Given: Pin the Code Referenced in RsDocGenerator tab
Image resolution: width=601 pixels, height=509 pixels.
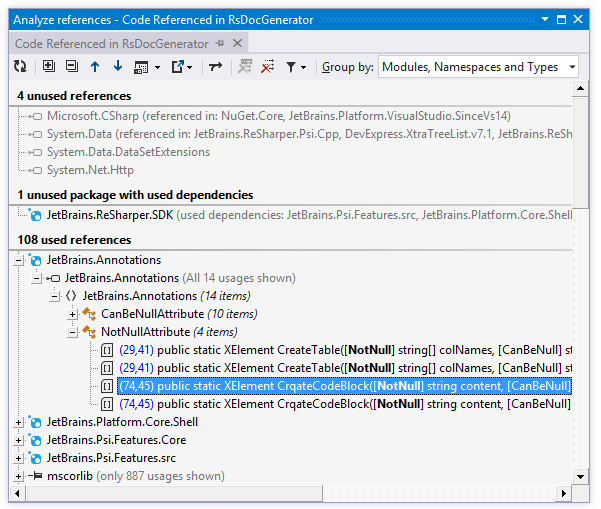Looking at the screenshot, I should [x=221, y=43].
